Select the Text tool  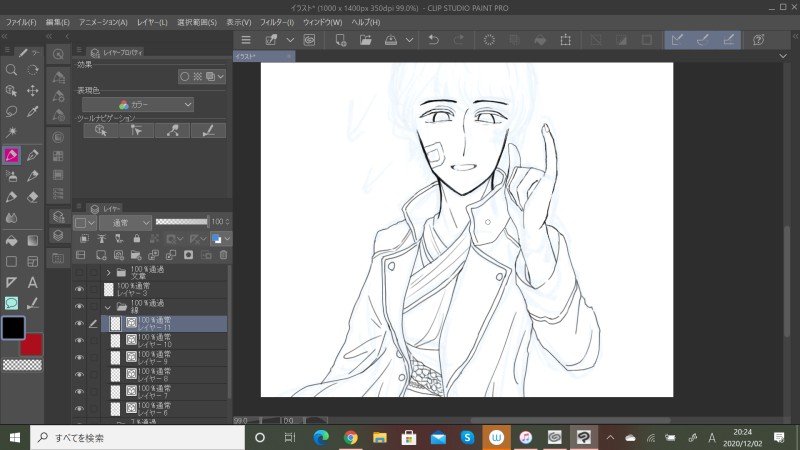(33, 283)
